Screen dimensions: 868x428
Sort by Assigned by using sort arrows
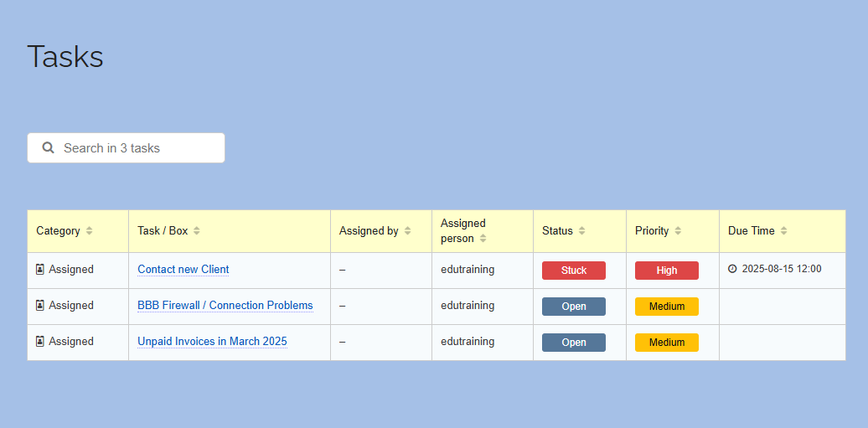pos(408,231)
